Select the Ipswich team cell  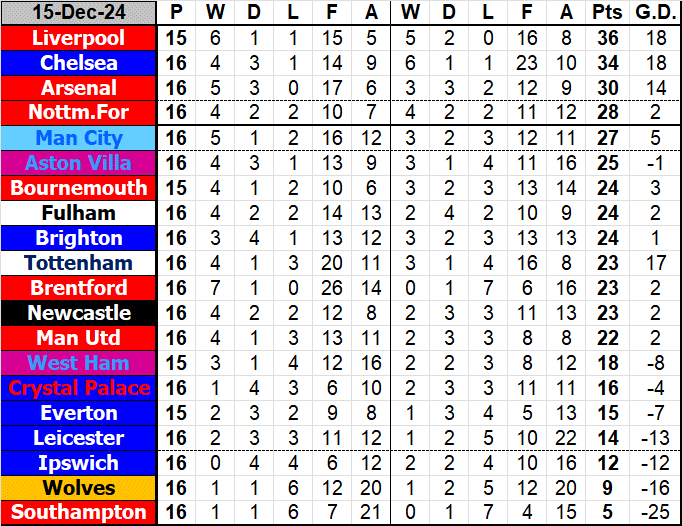point(79,463)
